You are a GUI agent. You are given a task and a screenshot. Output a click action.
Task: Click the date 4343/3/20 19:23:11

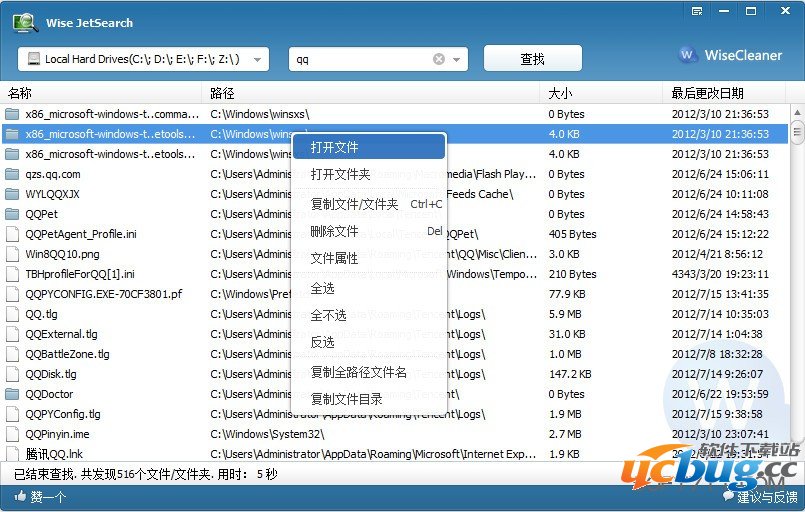720,274
